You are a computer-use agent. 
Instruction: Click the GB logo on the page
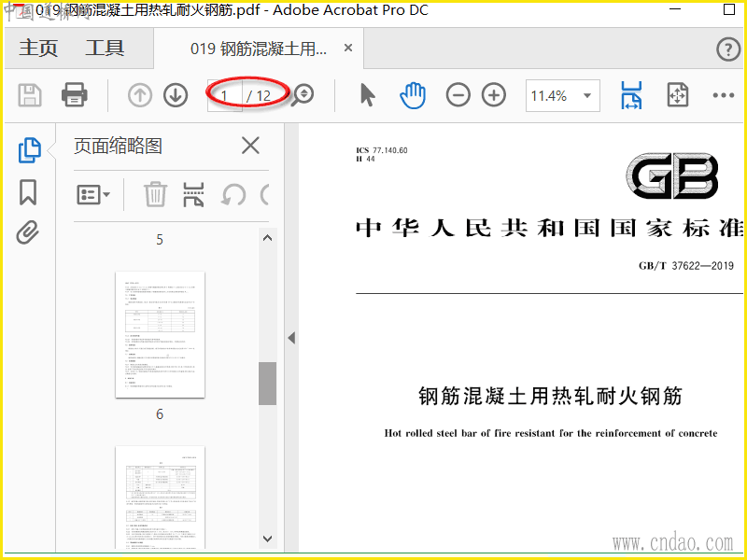tap(672, 175)
